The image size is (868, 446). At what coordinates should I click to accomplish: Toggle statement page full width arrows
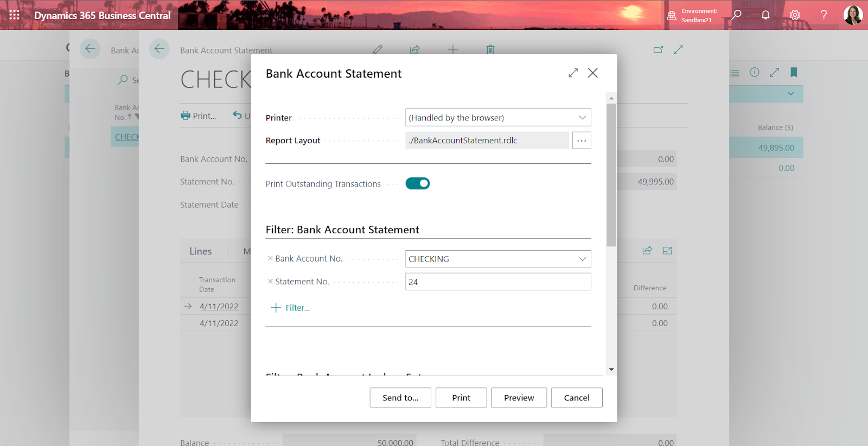[678, 49]
